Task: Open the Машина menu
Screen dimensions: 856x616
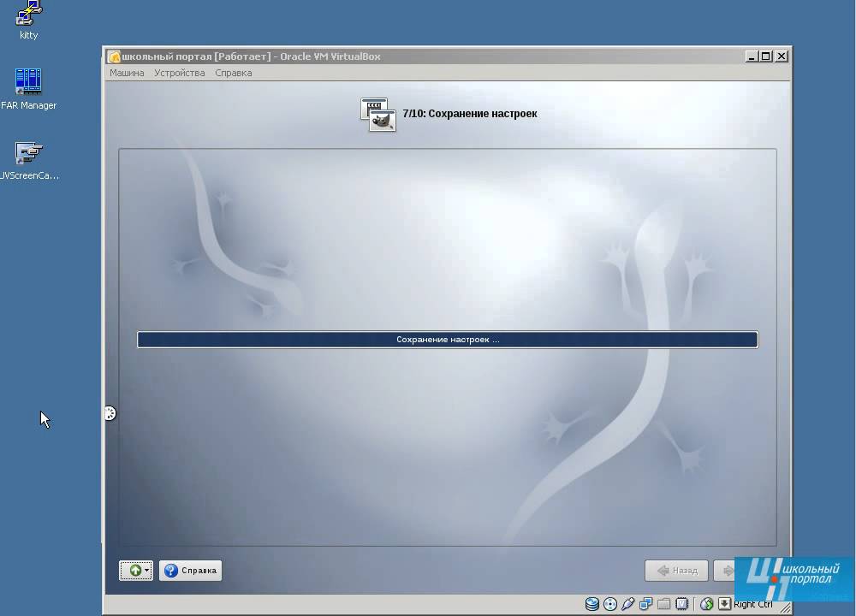Action: (x=127, y=73)
